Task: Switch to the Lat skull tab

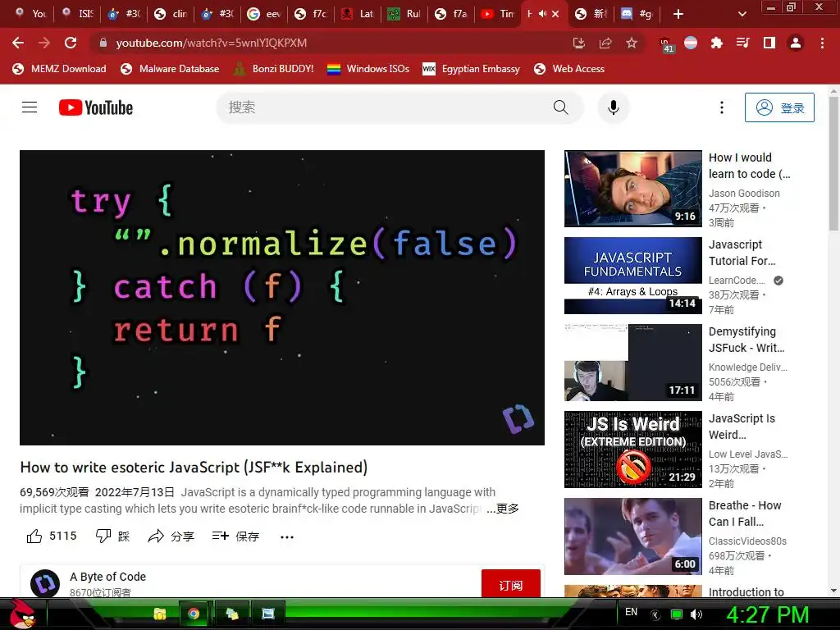Action: pyautogui.click(x=358, y=14)
